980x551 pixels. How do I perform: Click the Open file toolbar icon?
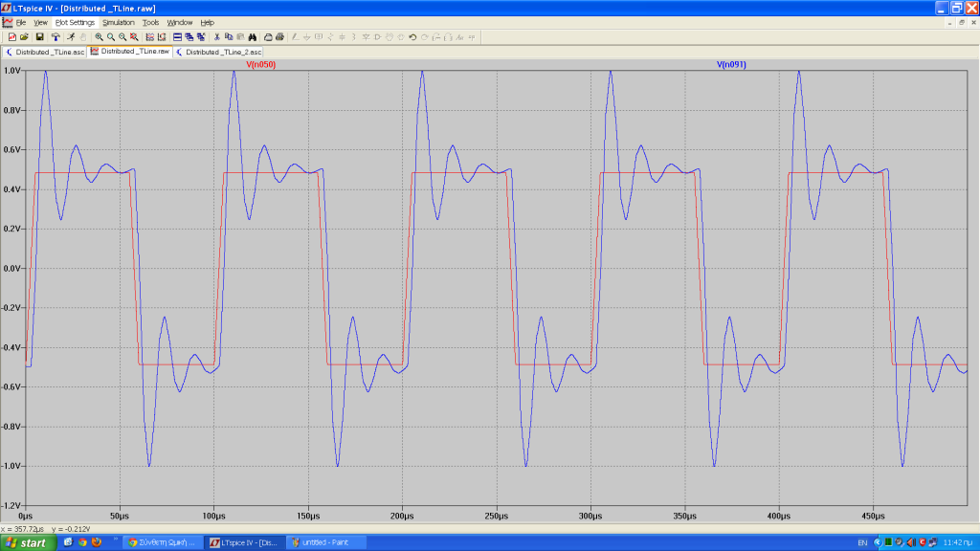pos(25,36)
